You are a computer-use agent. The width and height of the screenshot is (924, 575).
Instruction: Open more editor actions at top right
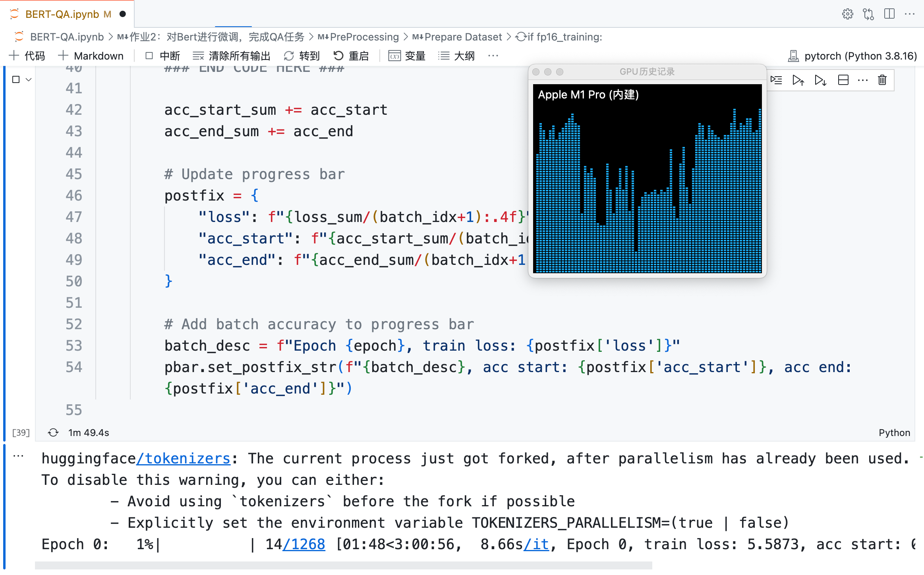click(x=910, y=14)
